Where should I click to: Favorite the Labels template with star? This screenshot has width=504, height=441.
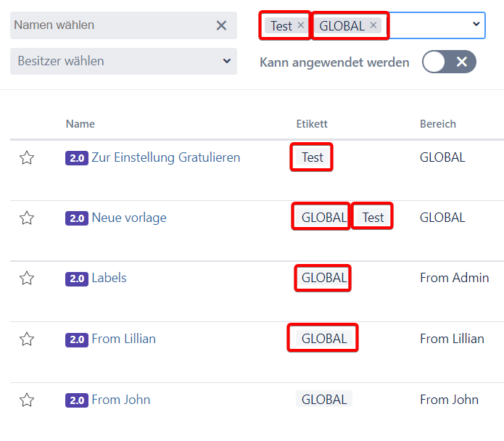[27, 279]
